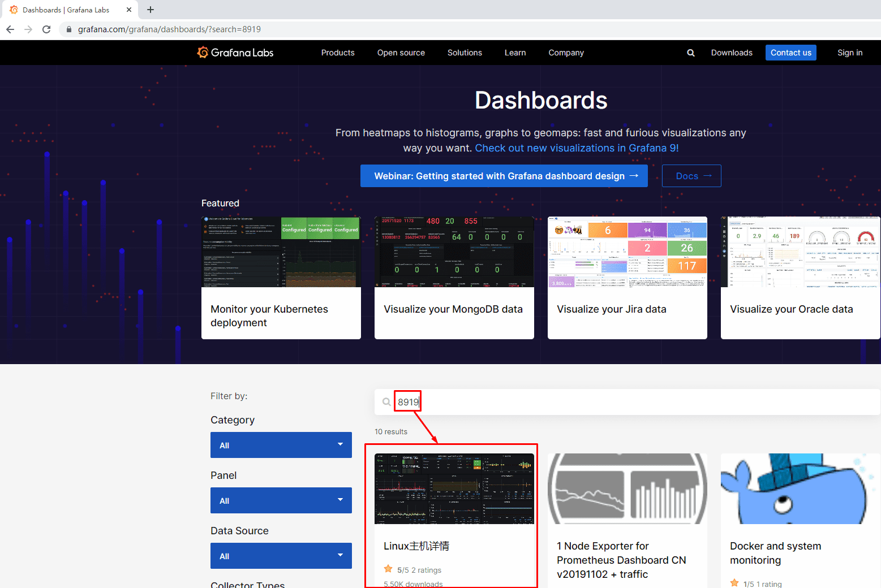Open the Learn menu
Viewport: 881px width, 588px height.
tap(515, 53)
